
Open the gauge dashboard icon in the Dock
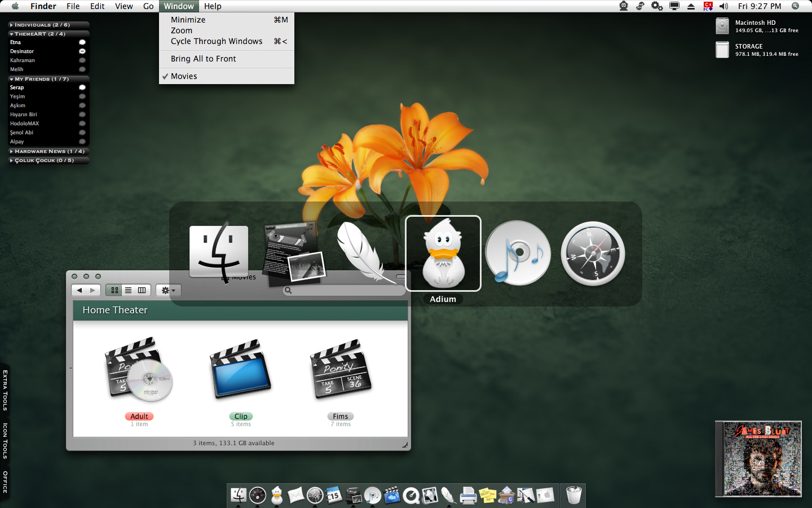pyautogui.click(x=258, y=495)
